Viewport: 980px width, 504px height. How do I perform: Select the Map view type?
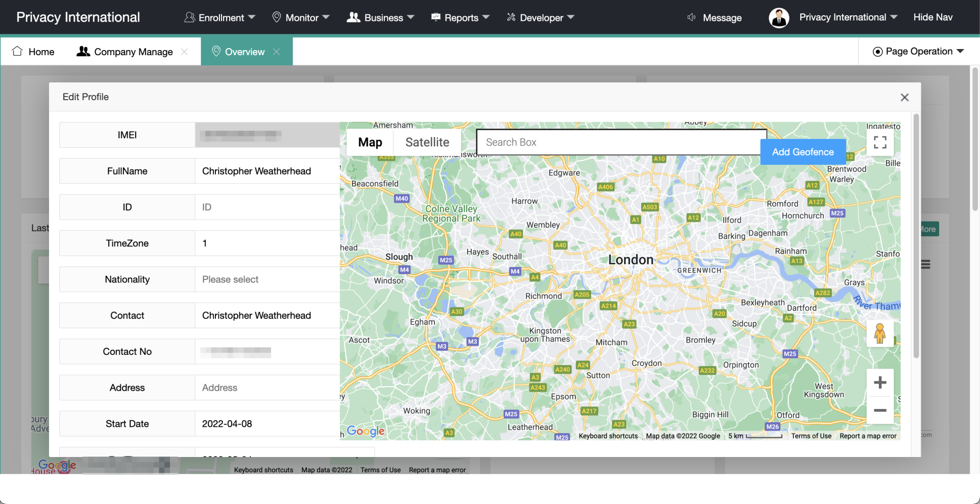[x=370, y=142]
